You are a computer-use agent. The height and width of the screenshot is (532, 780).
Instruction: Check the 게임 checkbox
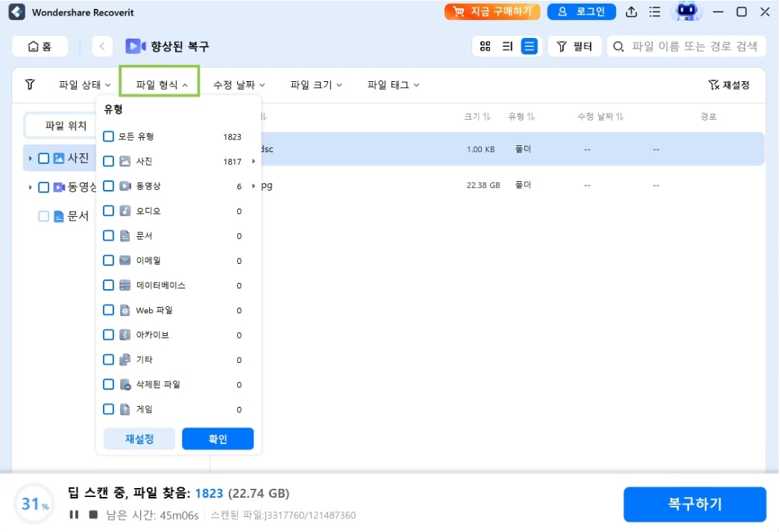pyautogui.click(x=108, y=409)
